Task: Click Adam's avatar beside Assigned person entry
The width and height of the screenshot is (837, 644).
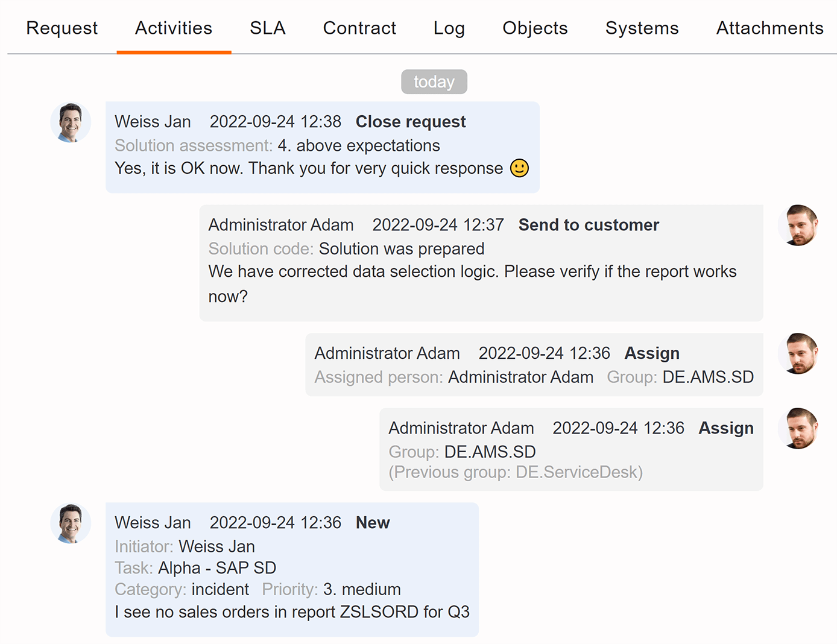Action: pos(798,354)
